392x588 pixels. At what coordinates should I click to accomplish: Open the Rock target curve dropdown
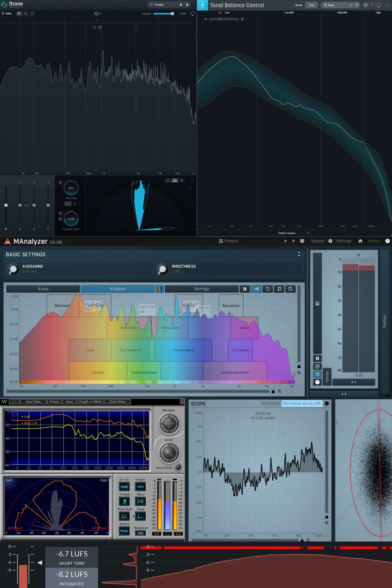[x=337, y=5]
